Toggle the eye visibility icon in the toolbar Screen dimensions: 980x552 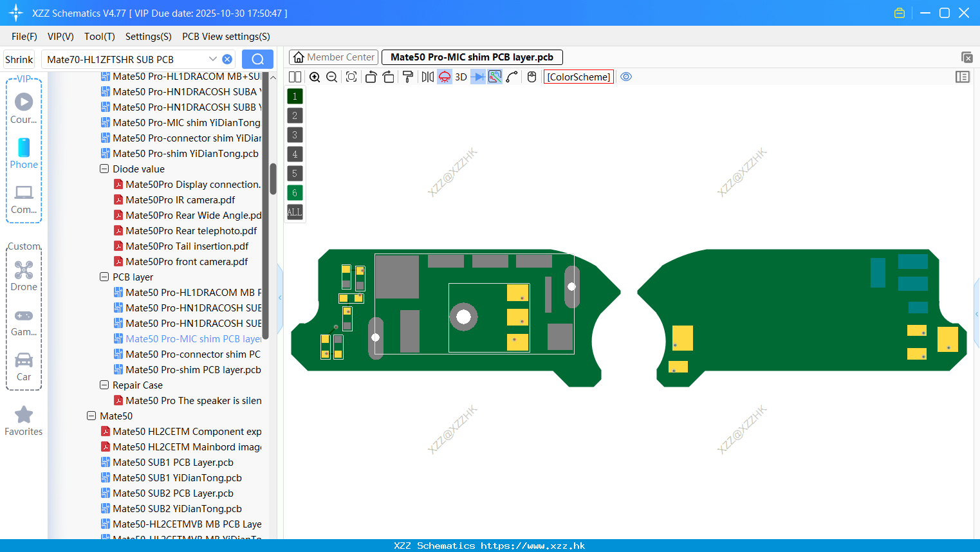pyautogui.click(x=626, y=77)
